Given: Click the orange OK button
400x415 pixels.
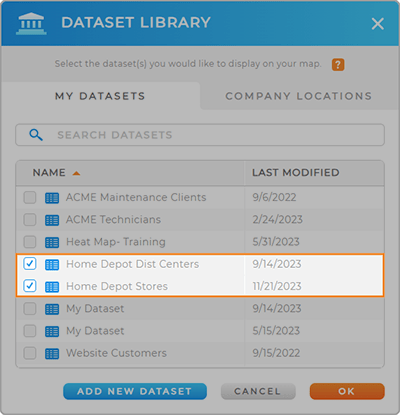Looking at the screenshot, I should coord(347,391).
